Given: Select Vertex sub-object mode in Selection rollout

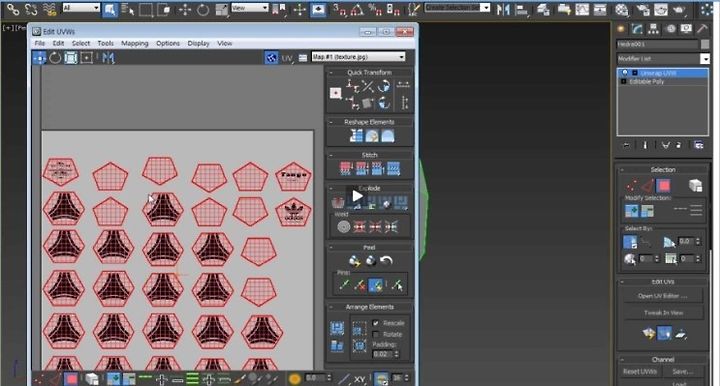Looking at the screenshot, I should click(x=631, y=185).
